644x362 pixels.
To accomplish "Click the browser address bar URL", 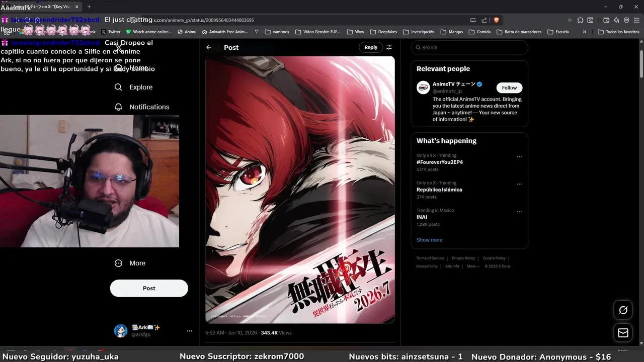I will click(x=203, y=20).
